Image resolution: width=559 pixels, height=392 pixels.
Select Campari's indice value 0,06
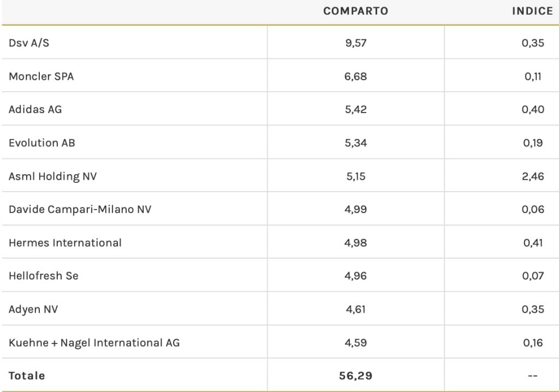tap(533, 209)
